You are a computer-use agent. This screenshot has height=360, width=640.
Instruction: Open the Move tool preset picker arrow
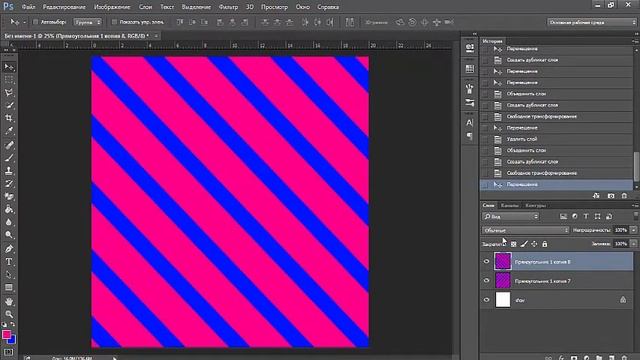click(x=24, y=22)
